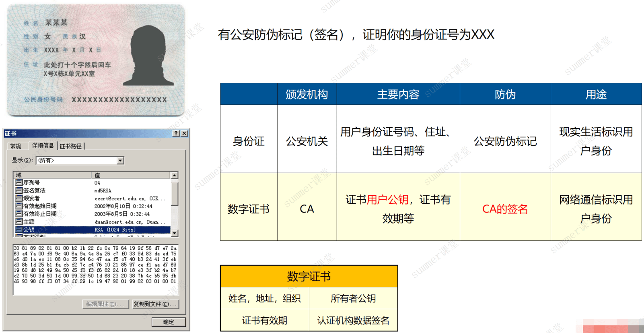Click the 姓名，地址，组织 cell
Viewport: 644px width, 333px height.
265,298
